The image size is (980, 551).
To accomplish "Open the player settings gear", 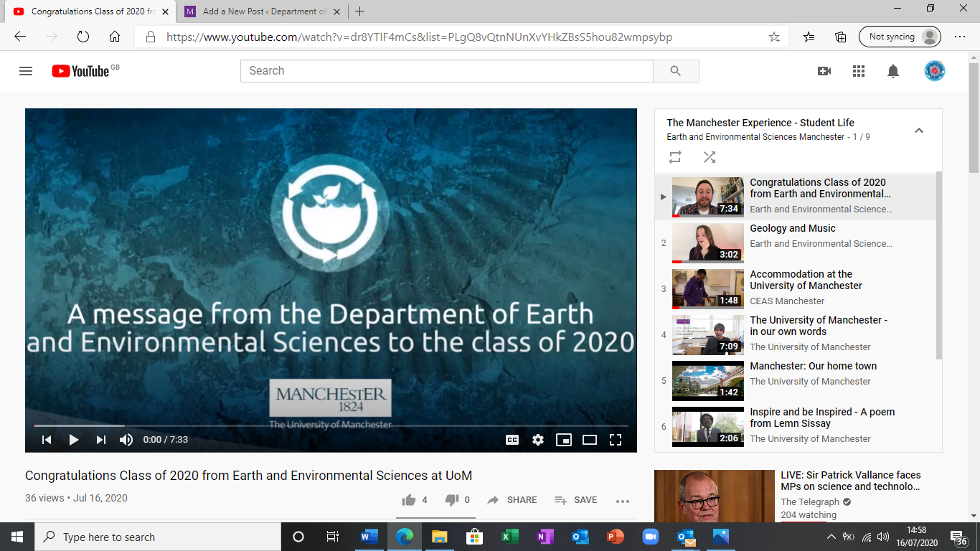I will tap(538, 440).
